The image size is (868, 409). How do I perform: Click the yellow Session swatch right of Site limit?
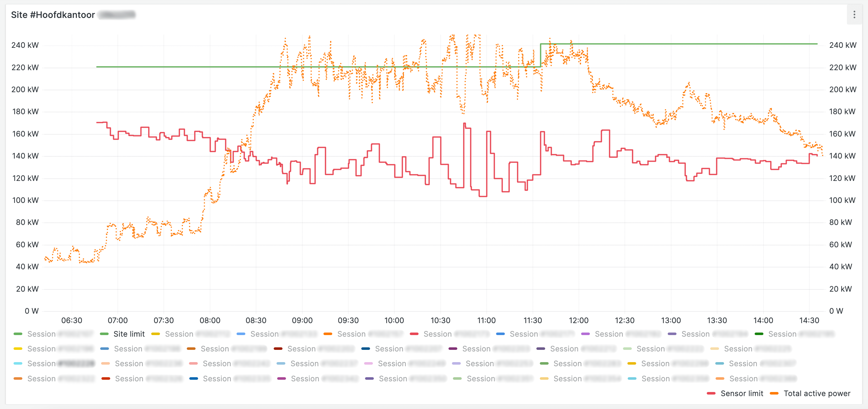[x=155, y=334]
